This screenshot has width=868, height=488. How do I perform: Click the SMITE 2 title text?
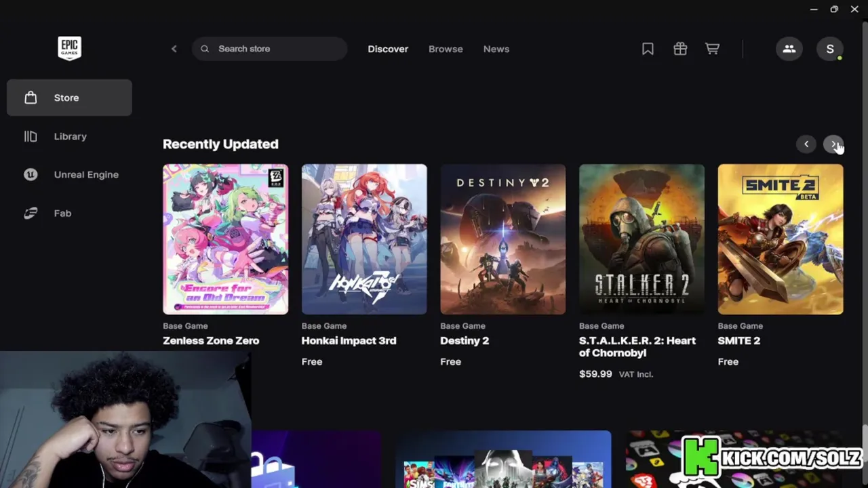pos(738,340)
